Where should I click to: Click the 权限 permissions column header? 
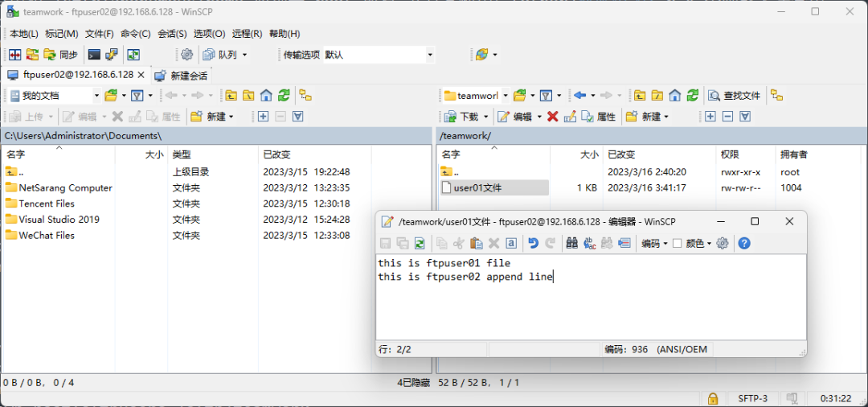[x=745, y=154]
